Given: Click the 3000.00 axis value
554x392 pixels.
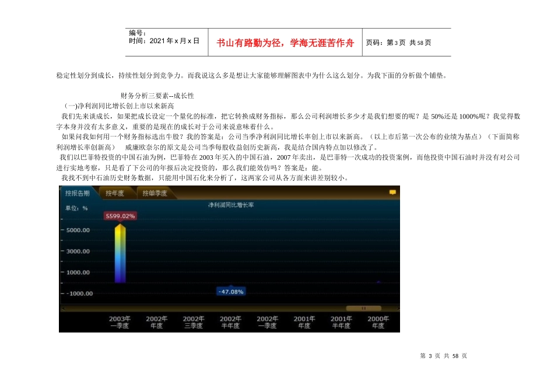Looking at the screenshot, I should coord(78,251).
